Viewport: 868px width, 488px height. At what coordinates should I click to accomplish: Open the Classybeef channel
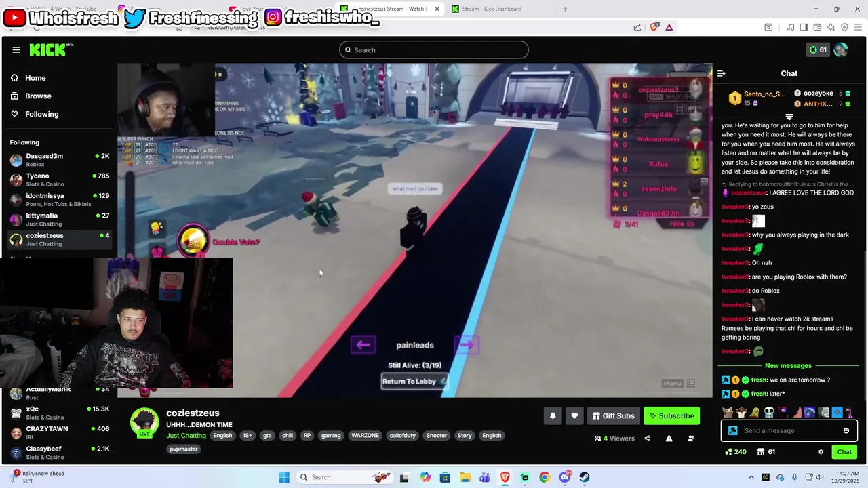pos(58,452)
